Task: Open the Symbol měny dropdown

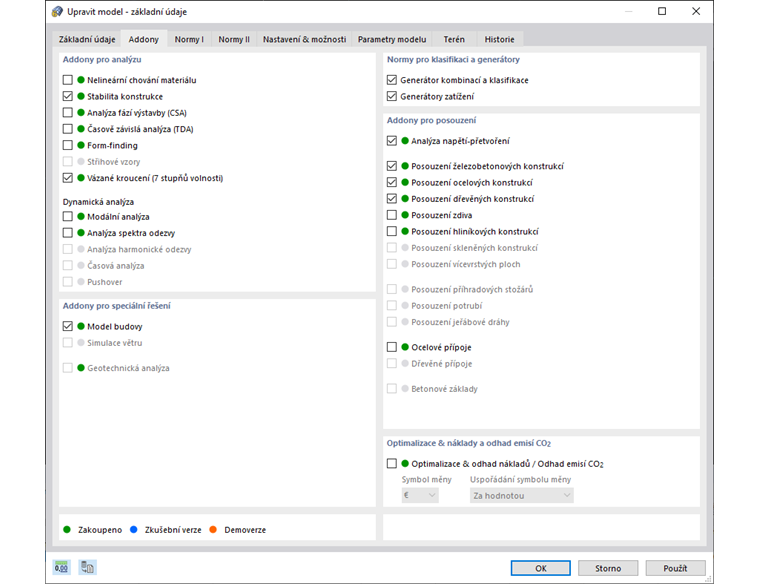Action: click(420, 495)
